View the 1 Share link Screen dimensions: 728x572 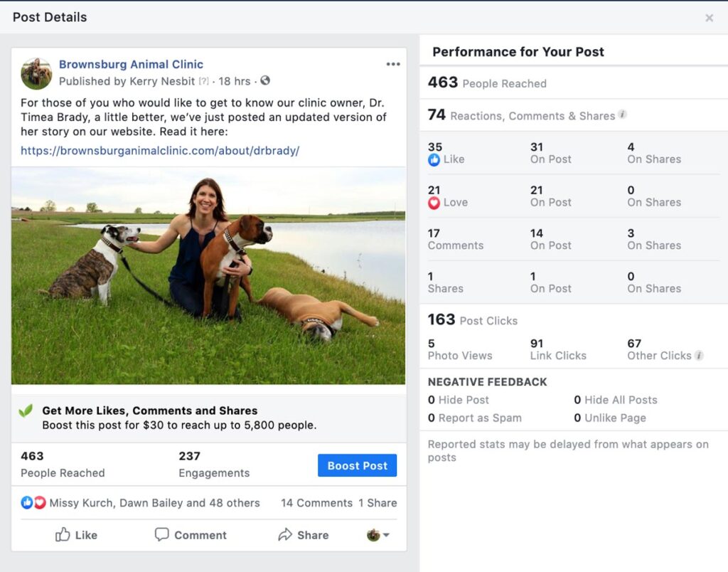[x=378, y=503]
